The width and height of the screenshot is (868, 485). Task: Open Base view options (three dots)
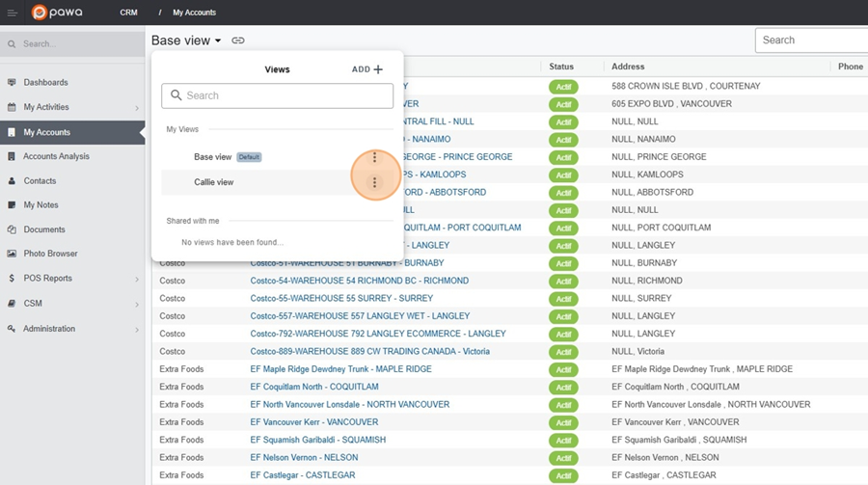coord(375,157)
